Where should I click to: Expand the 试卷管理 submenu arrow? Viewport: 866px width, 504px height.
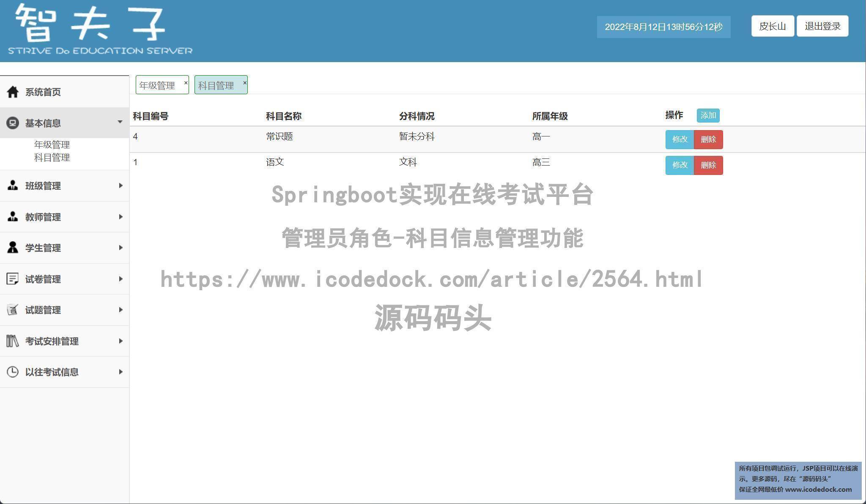(121, 279)
